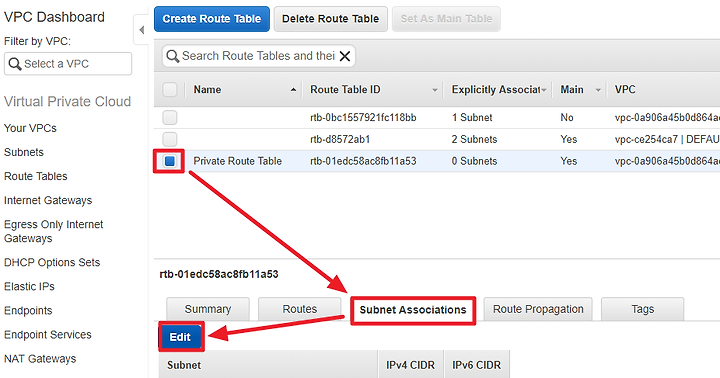This screenshot has width=720, height=378.
Task: Click the rtb-01edc58ac8fb11a53 details heading
Action: click(x=219, y=274)
